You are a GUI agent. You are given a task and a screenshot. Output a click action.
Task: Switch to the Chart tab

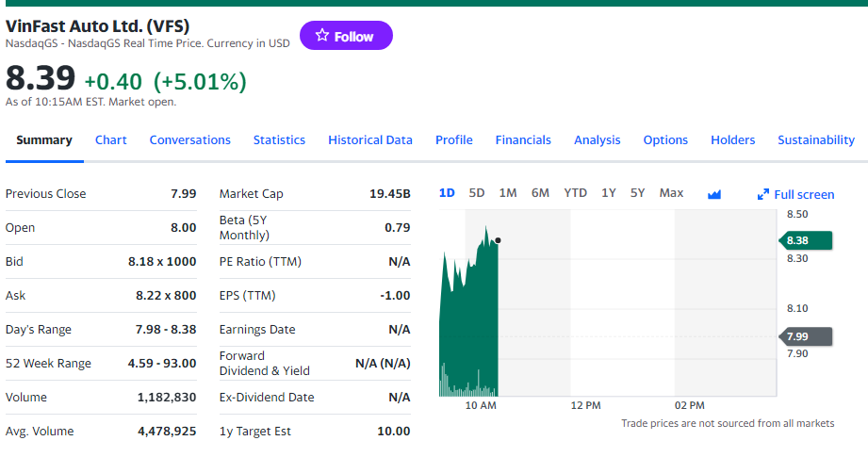pos(110,139)
